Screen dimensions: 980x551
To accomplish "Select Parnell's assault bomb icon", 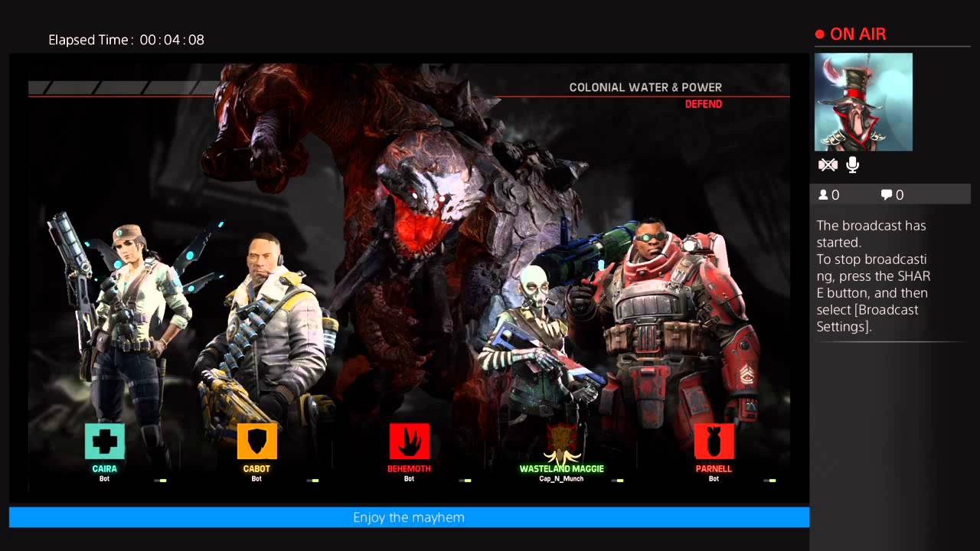I will point(714,441).
